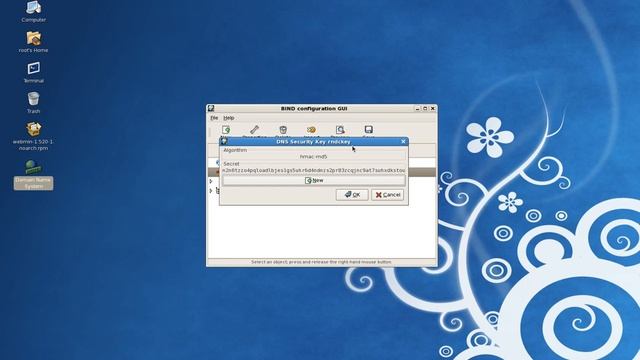Click the Preview magnifier toolbar icon
The height and width of the screenshot is (360, 640).
pos(340,130)
